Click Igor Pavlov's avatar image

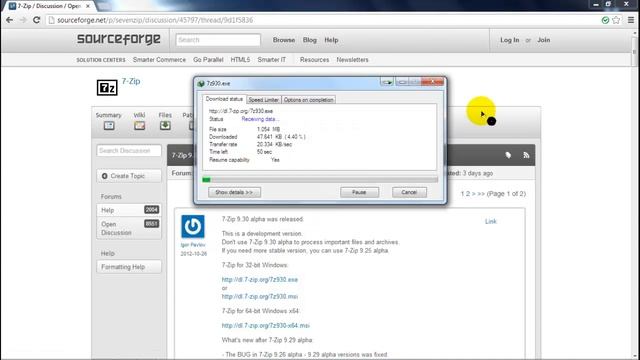[193, 227]
